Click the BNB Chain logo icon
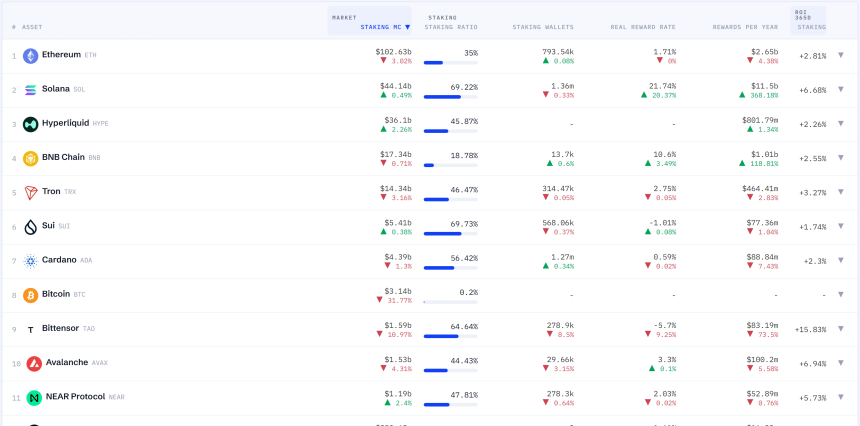 30,158
